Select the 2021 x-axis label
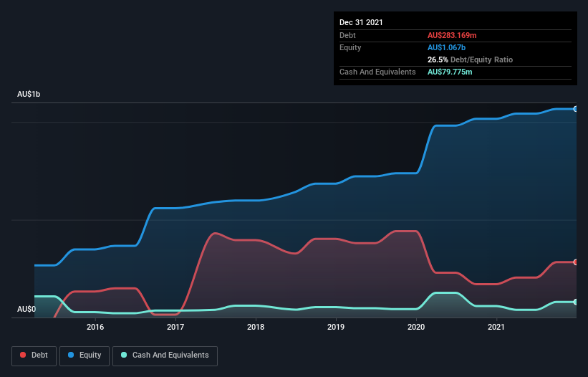The width and height of the screenshot is (588, 377). tap(496, 327)
